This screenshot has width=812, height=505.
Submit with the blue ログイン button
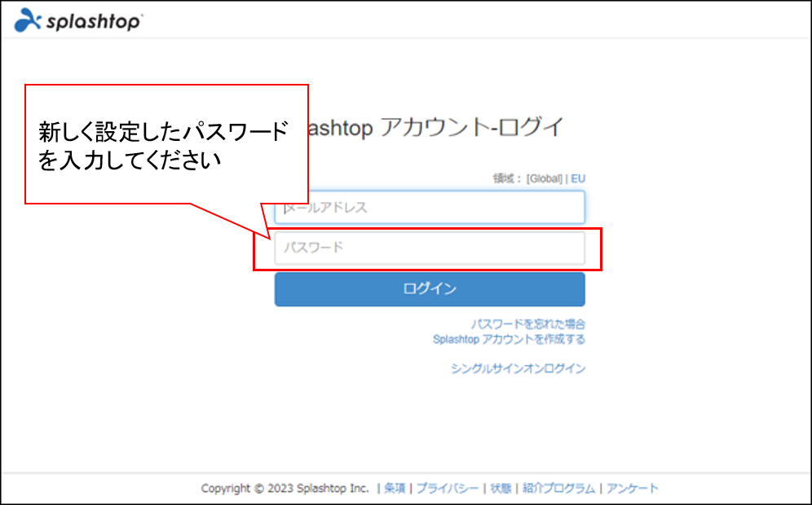(430, 289)
